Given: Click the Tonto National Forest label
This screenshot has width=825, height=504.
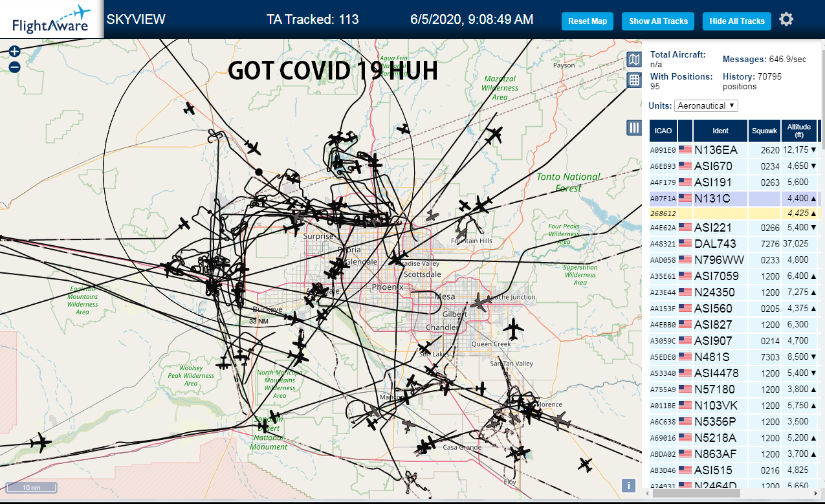Looking at the screenshot, I should (568, 182).
